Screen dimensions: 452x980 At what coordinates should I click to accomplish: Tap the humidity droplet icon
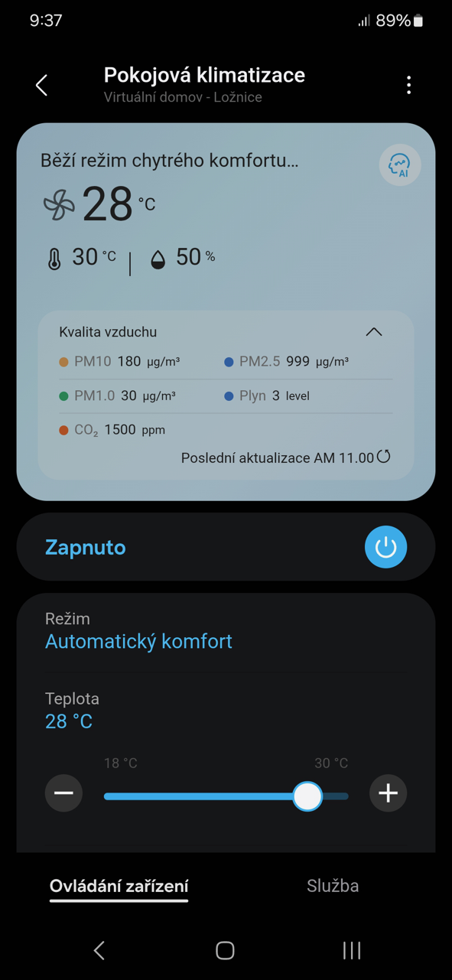(x=158, y=259)
